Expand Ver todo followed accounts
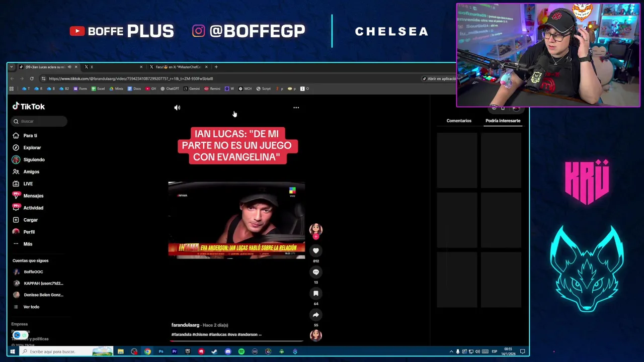 point(26,307)
